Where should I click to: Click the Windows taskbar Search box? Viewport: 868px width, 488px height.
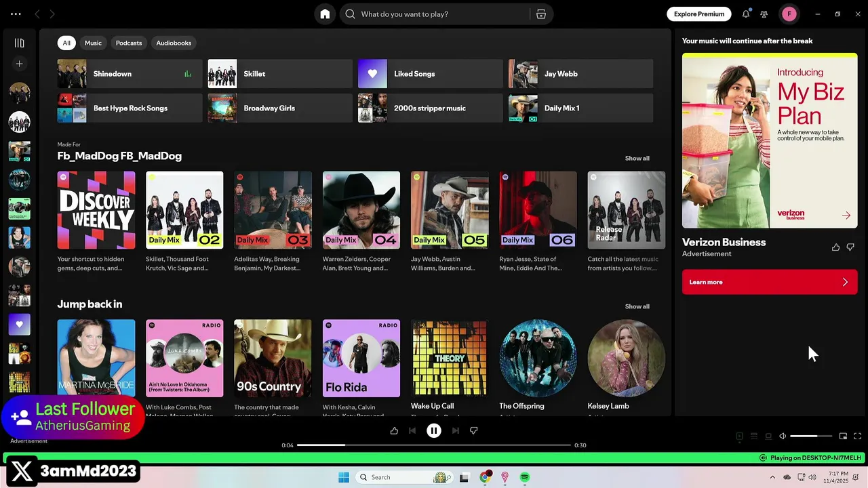(x=404, y=477)
